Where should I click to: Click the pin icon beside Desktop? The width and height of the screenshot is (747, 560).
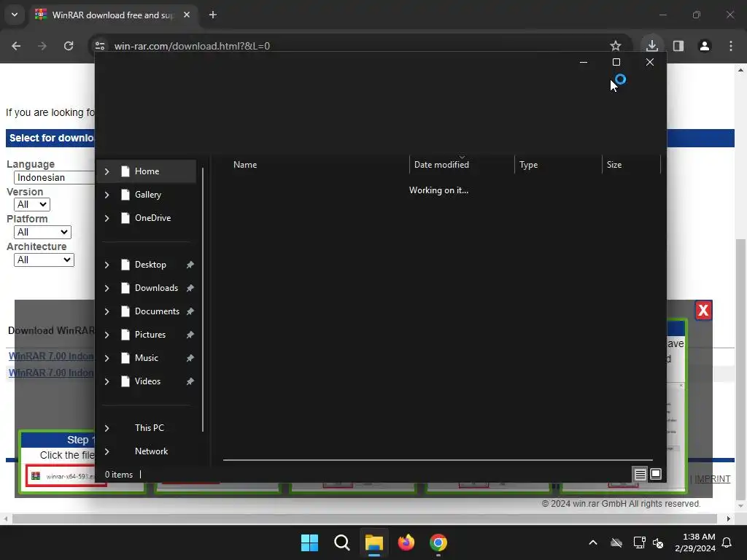point(190,265)
